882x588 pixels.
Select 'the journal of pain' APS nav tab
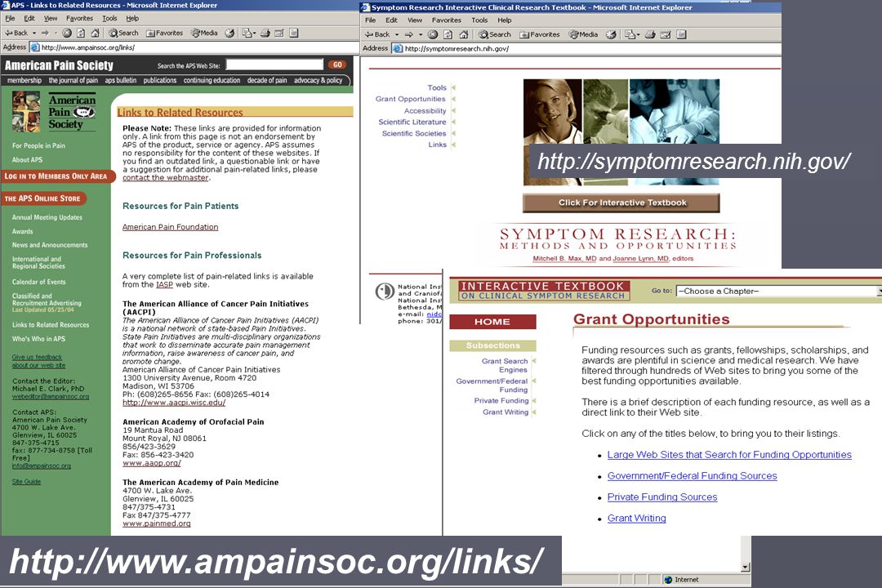[x=73, y=81]
